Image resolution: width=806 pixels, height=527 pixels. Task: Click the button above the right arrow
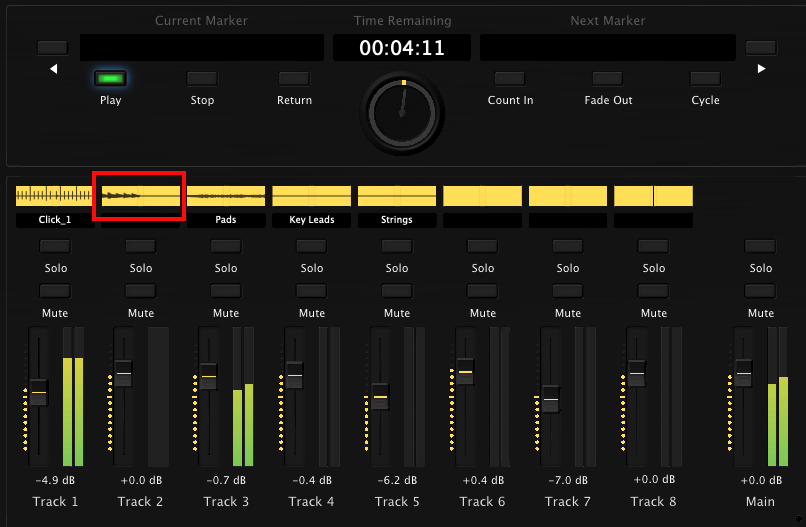pos(761,48)
